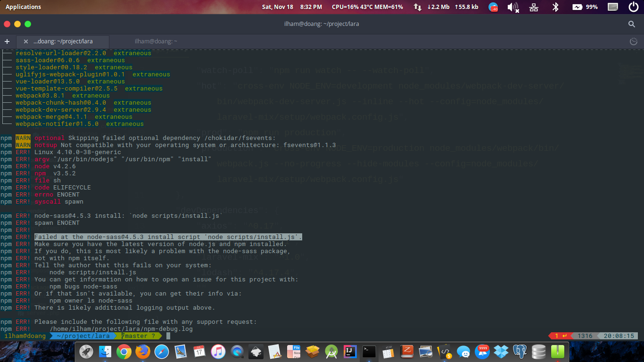
Task: Open Google Chrome from the dock
Action: 124,352
